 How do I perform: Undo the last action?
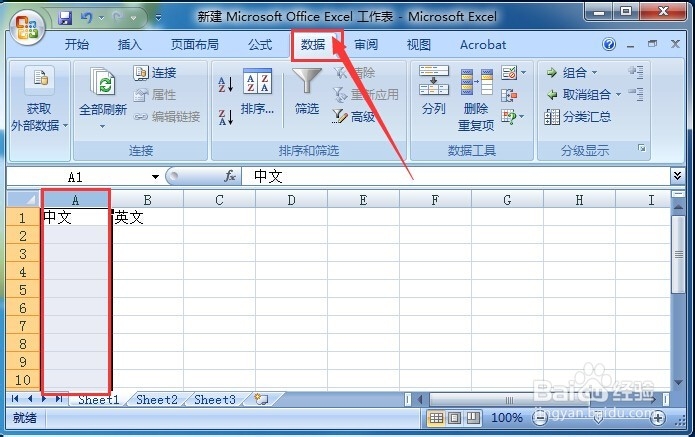coord(86,18)
